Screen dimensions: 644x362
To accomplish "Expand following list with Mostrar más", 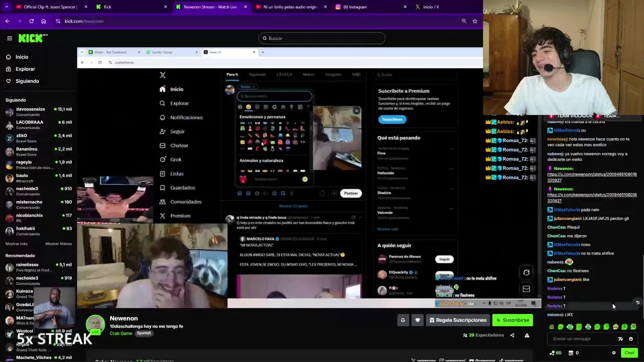I will point(17,244).
